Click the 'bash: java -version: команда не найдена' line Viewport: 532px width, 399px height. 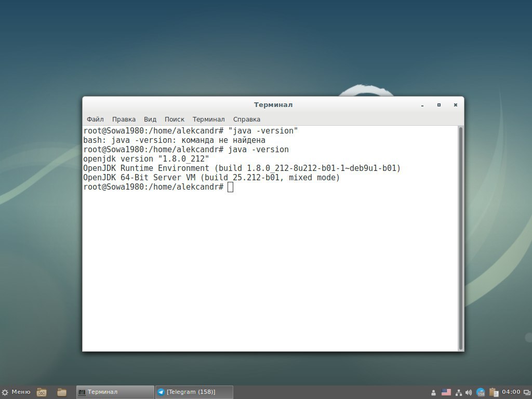174,140
